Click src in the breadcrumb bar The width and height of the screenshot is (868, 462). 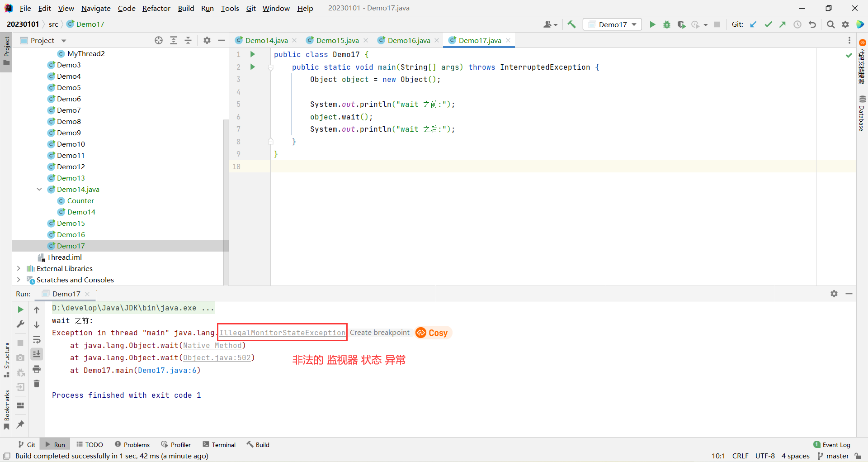(x=53, y=24)
